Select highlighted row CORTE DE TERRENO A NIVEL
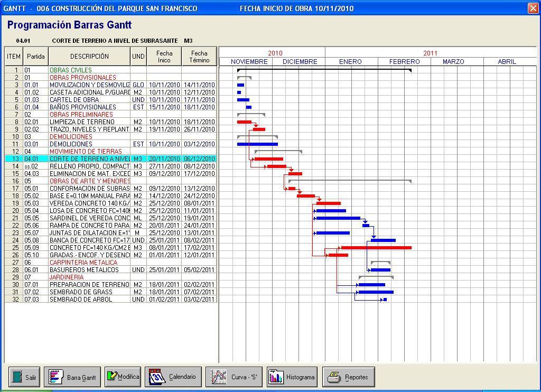The width and height of the screenshot is (541, 392). point(89,158)
